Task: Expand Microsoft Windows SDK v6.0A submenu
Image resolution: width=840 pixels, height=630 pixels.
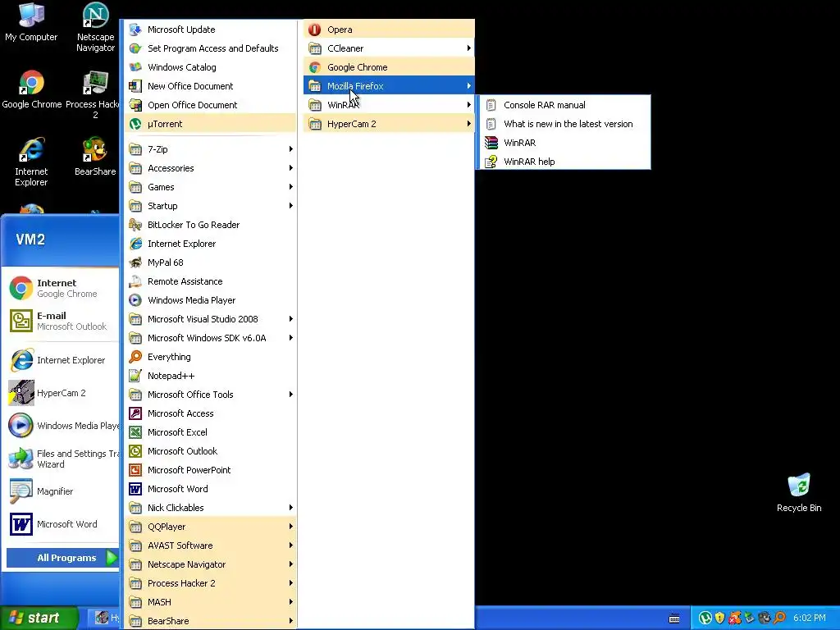Action: point(211,338)
